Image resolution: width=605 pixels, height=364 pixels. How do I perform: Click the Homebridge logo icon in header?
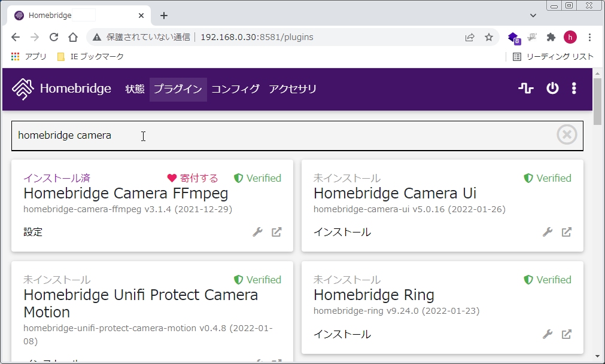(23, 89)
